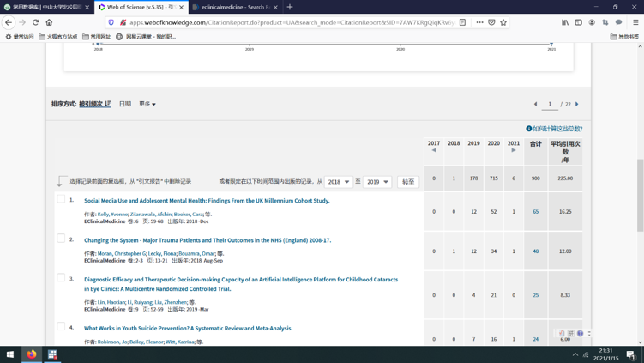The height and width of the screenshot is (363, 644).
Task: Check the box for Childhood Cataracts record
Action: tap(61, 278)
